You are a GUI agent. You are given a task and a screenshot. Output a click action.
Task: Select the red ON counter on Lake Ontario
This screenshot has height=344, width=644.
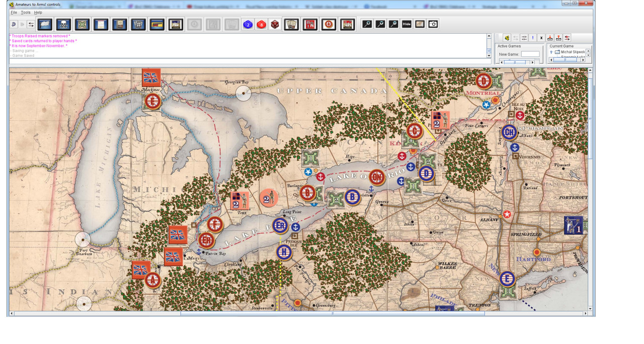(x=377, y=177)
